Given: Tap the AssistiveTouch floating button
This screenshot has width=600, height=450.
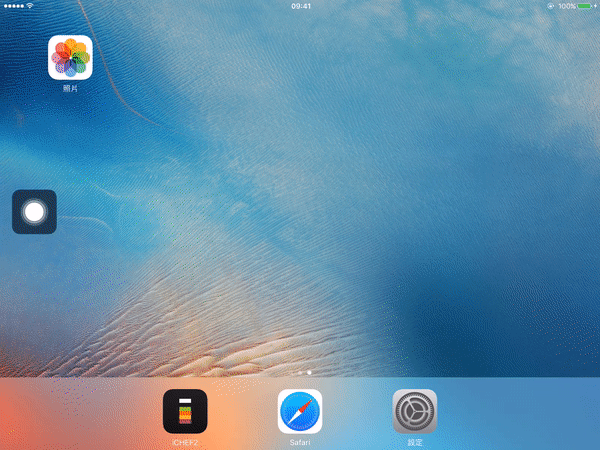Looking at the screenshot, I should (x=34, y=212).
